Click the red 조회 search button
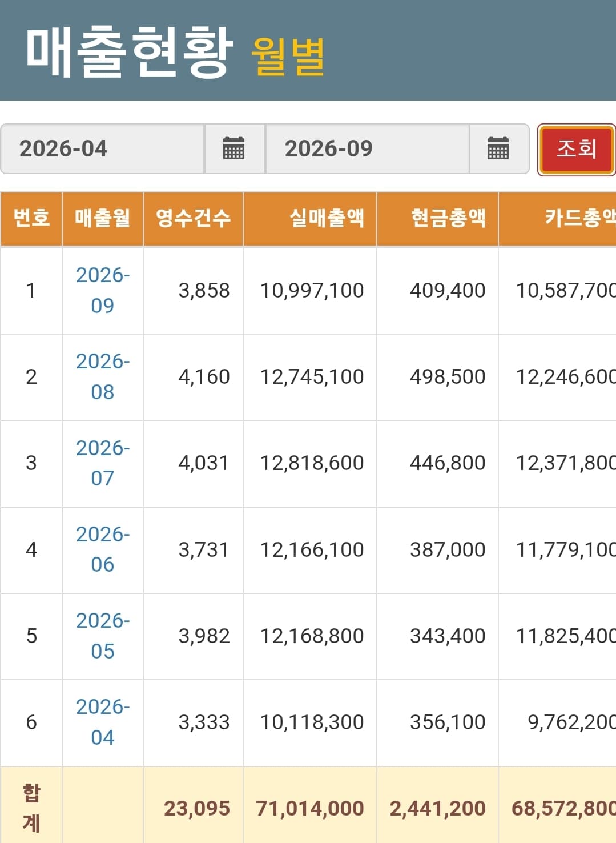616x843 pixels. 577,149
